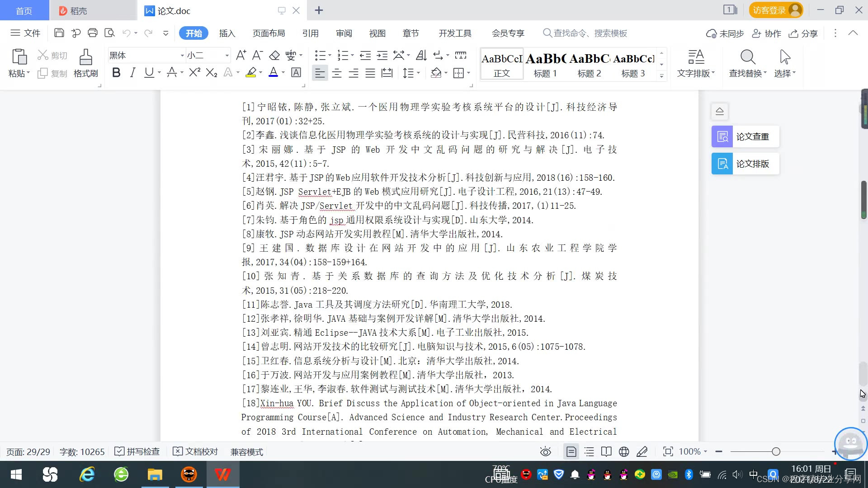Image resolution: width=868 pixels, height=488 pixels.
Task: Click the 论文排版 sidebar button
Action: coord(745,164)
